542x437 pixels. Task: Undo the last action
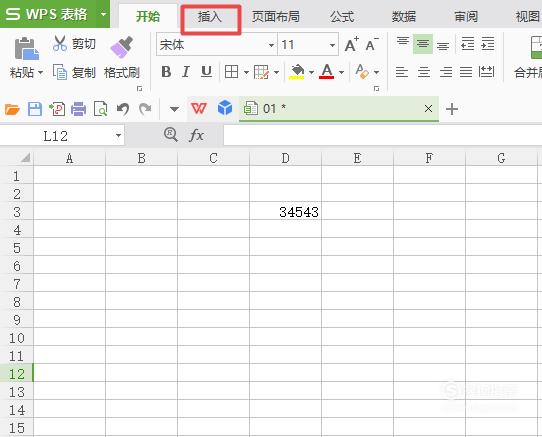[123, 109]
